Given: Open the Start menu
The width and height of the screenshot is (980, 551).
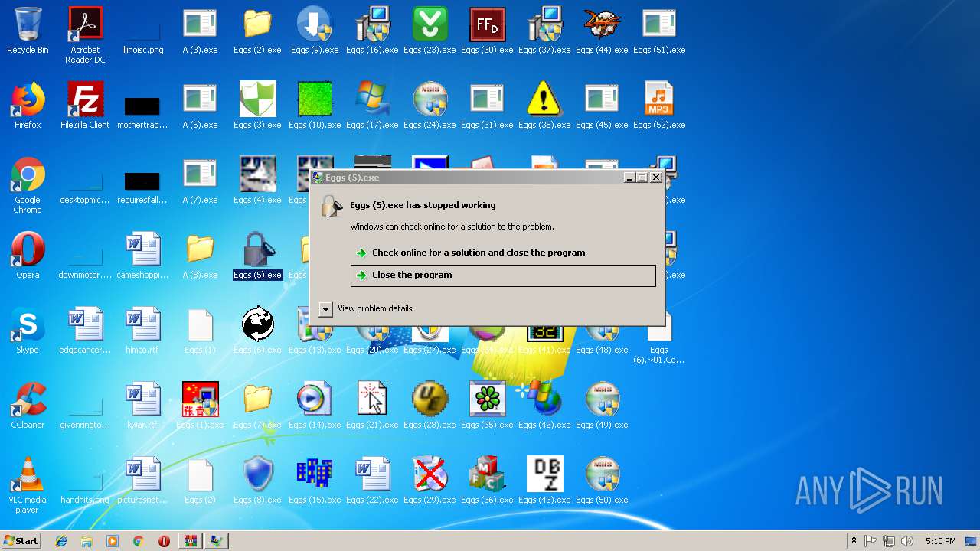Looking at the screenshot, I should point(21,541).
